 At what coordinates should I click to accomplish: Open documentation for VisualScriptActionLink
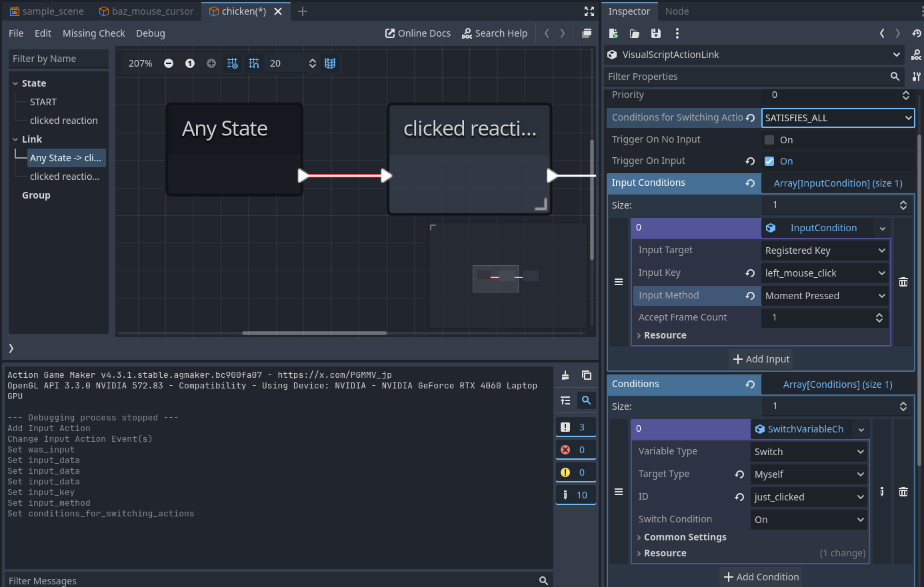point(917,55)
